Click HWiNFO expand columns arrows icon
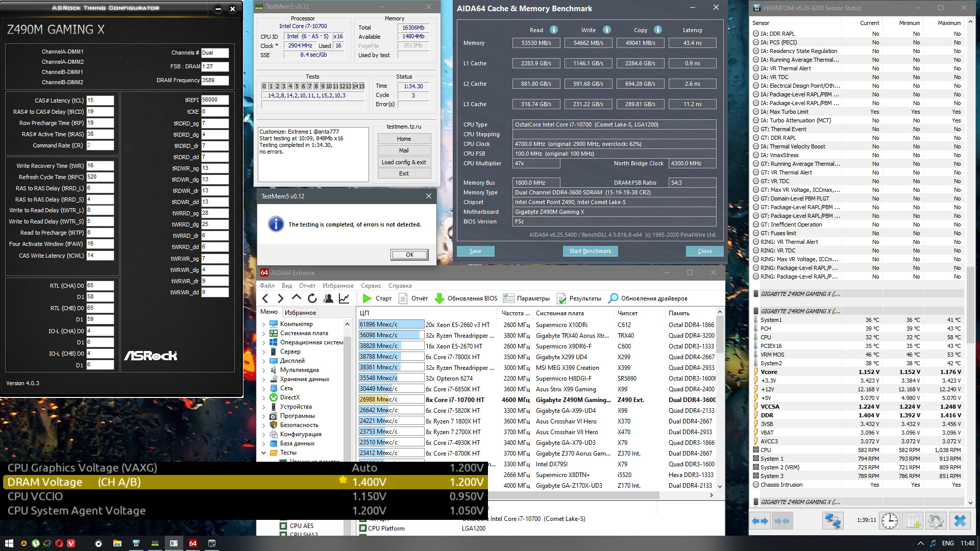 tap(760, 521)
